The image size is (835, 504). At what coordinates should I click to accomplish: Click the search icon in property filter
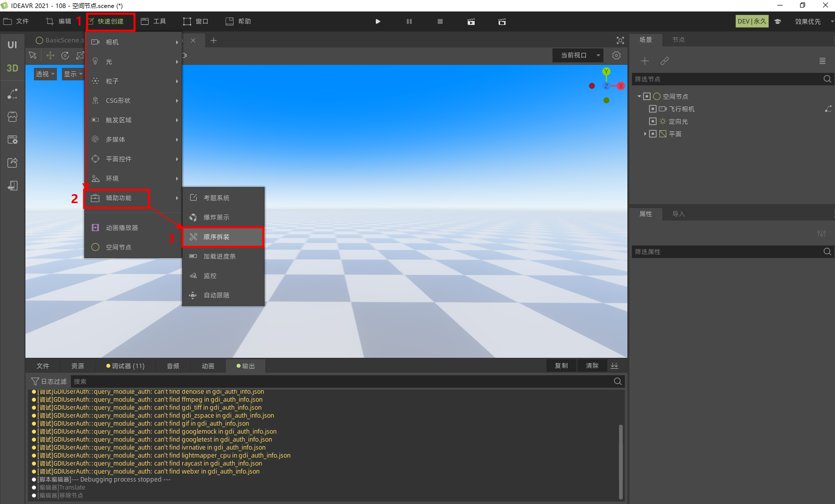[827, 252]
